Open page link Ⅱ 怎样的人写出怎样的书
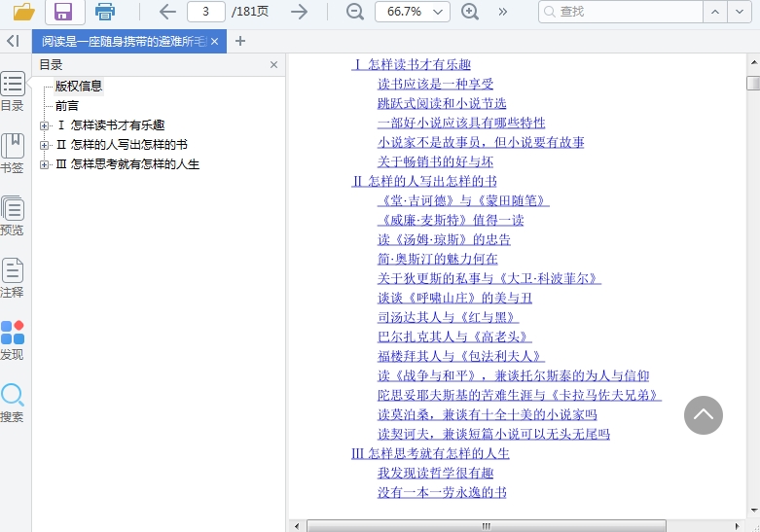The width and height of the screenshot is (760, 532). (424, 181)
